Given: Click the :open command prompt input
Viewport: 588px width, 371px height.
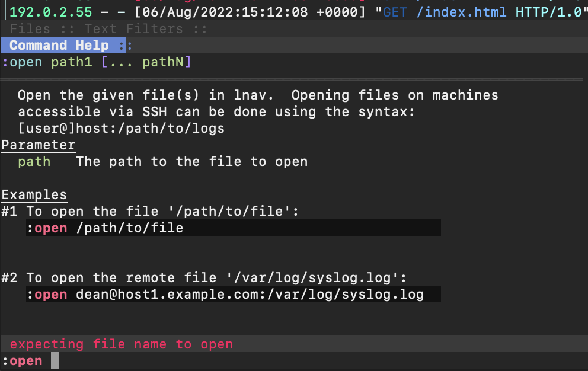Looking at the screenshot, I should (294, 362).
